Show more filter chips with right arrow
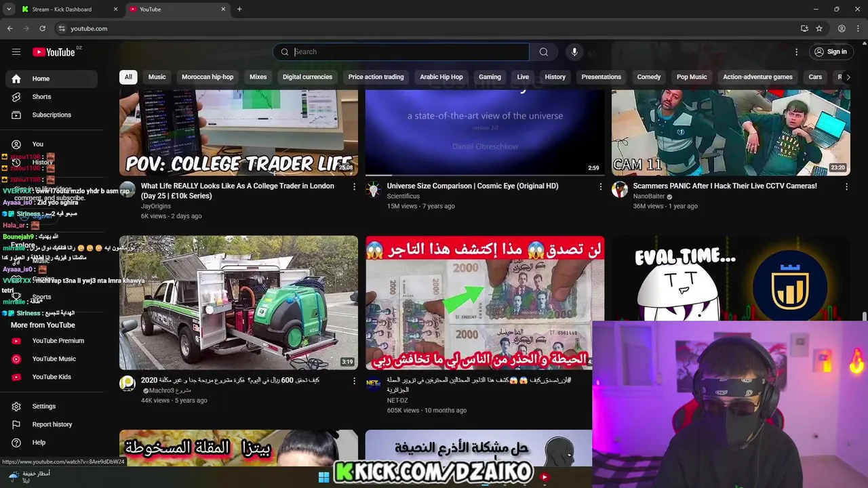This screenshot has width=868, height=488. (848, 77)
